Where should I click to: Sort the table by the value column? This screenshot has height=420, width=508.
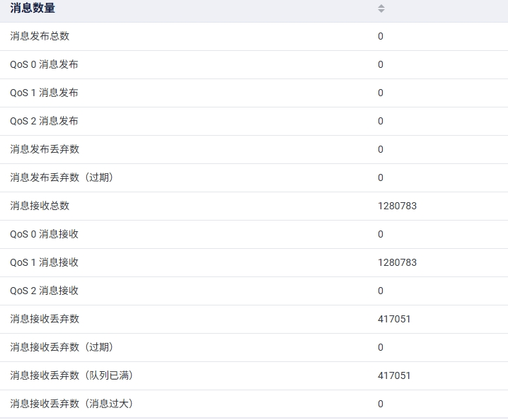pos(381,8)
